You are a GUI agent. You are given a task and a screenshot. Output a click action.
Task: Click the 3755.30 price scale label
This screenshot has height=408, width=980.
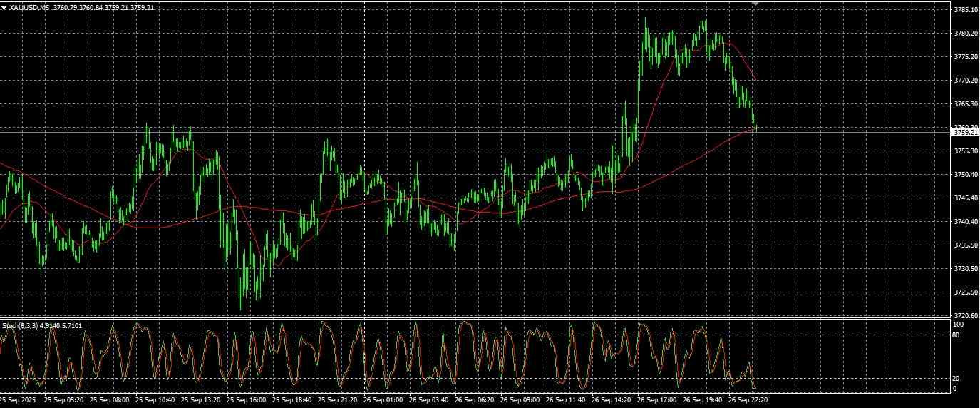tap(965, 151)
